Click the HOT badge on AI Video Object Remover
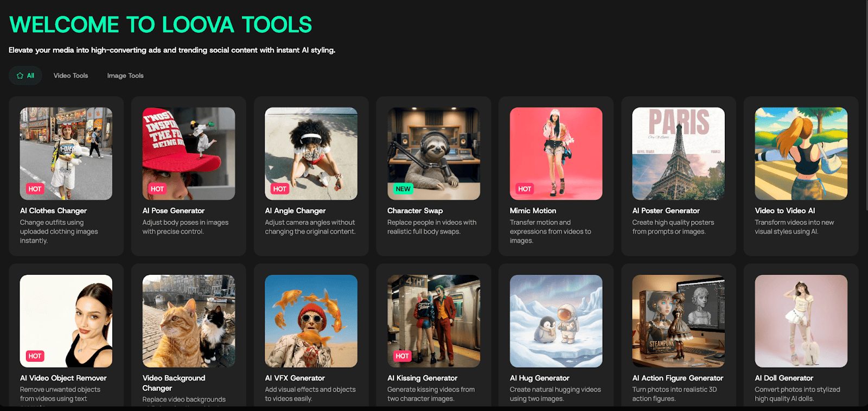The image size is (868, 411). pyautogui.click(x=35, y=356)
